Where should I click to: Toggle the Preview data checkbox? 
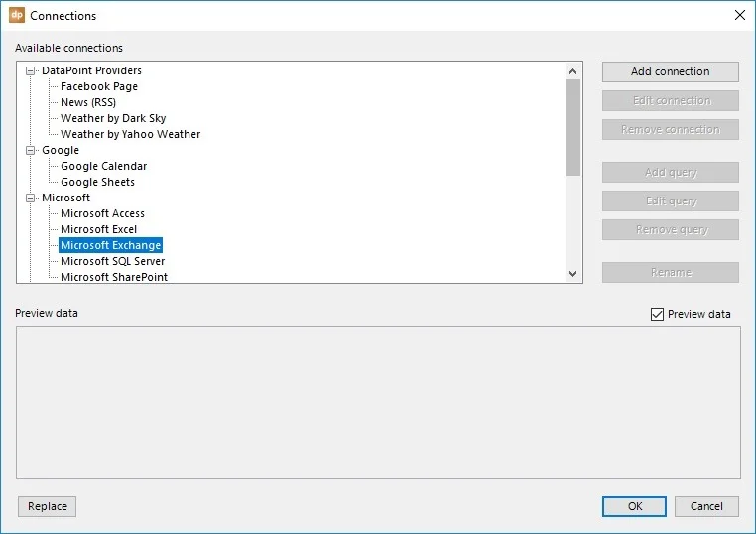(x=657, y=314)
